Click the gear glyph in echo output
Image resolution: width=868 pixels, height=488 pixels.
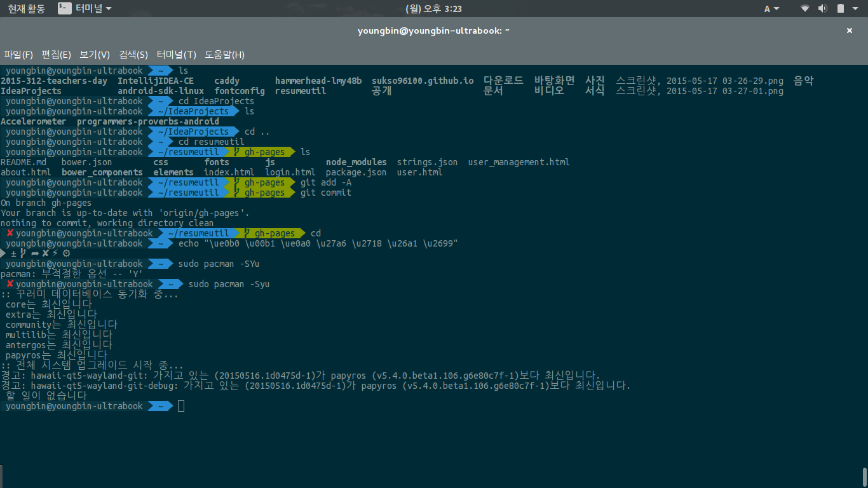tap(66, 254)
